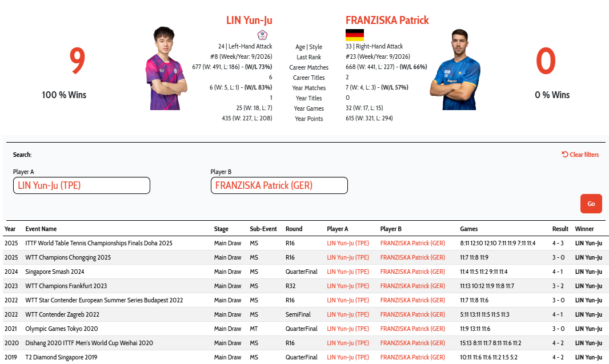Click the Result column header

coord(560,229)
